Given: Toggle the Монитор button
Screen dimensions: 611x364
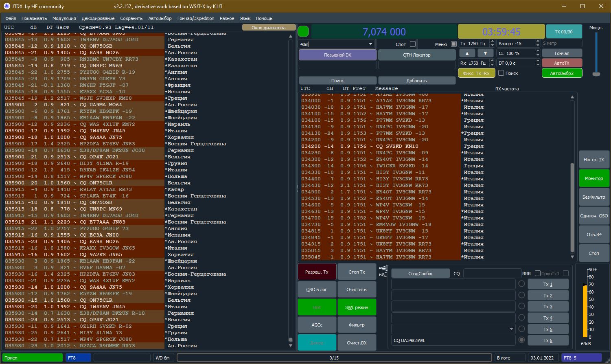Looking at the screenshot, I should coord(594,178).
